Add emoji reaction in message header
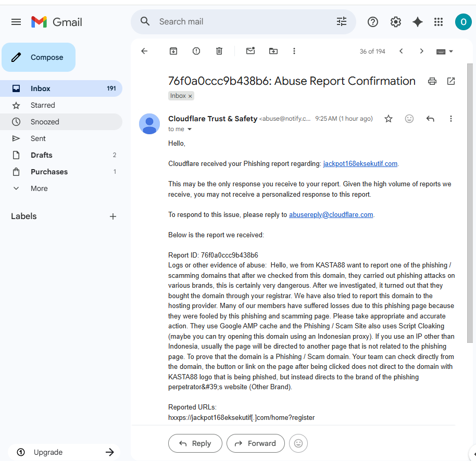The width and height of the screenshot is (476, 461). (x=409, y=119)
